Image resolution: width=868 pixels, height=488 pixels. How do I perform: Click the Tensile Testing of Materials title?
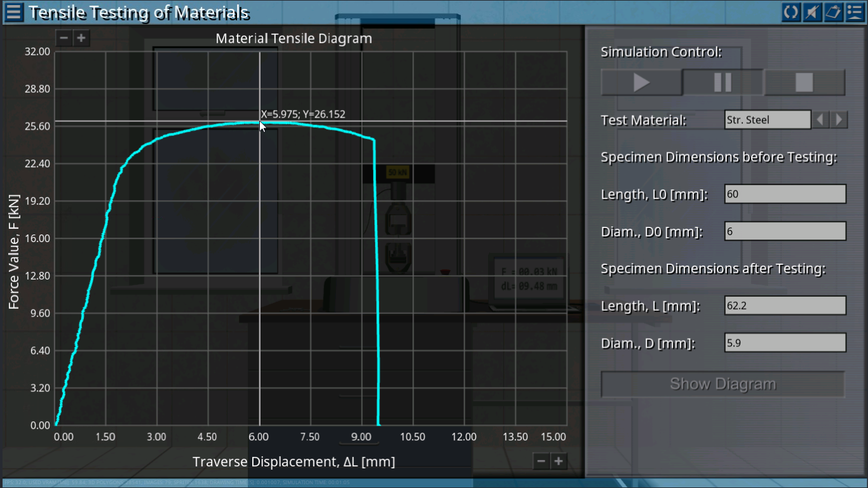[137, 12]
